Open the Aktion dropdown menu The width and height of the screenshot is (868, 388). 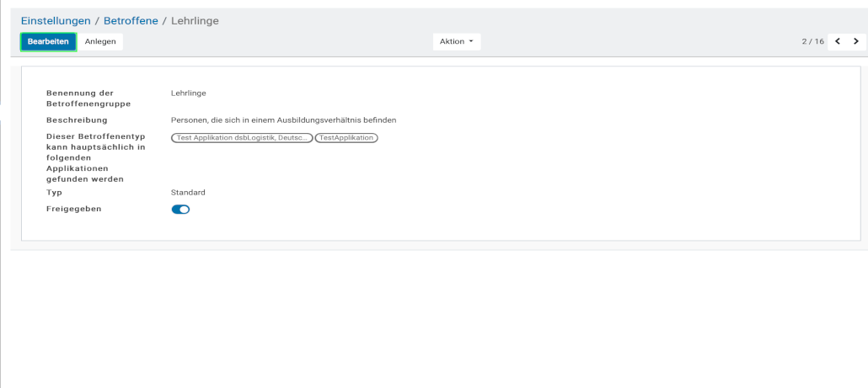(x=457, y=41)
